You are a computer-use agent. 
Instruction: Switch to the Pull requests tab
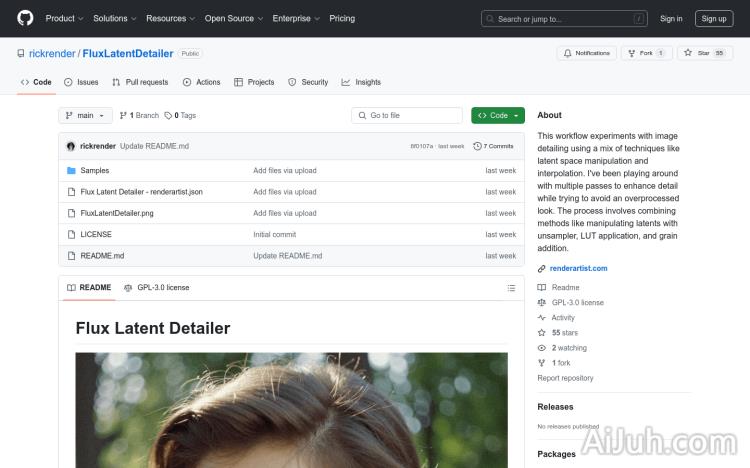click(140, 82)
